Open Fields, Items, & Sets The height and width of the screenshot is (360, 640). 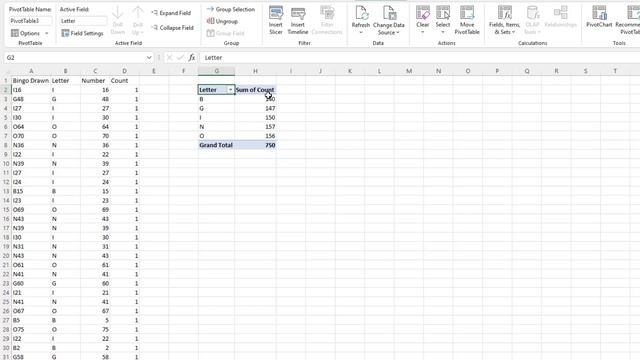(x=504, y=20)
